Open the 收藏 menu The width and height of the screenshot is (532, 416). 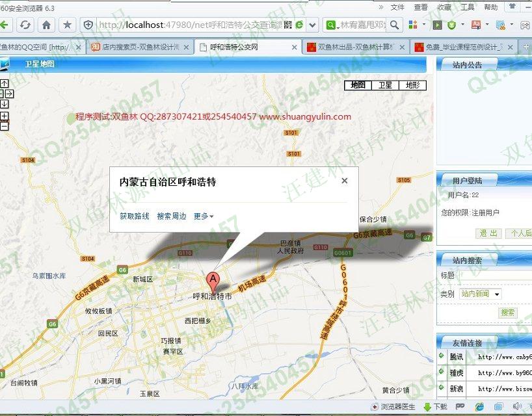(x=444, y=7)
